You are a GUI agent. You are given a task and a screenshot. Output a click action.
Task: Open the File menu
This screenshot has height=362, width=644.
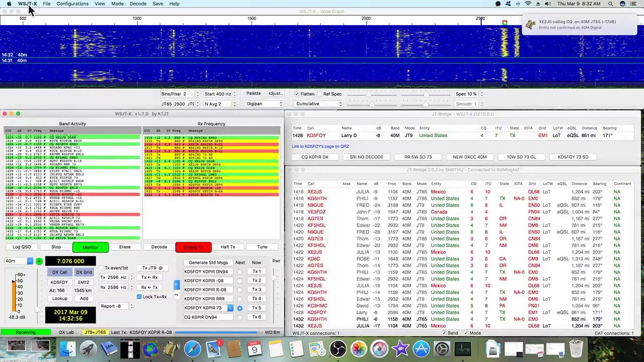click(46, 4)
